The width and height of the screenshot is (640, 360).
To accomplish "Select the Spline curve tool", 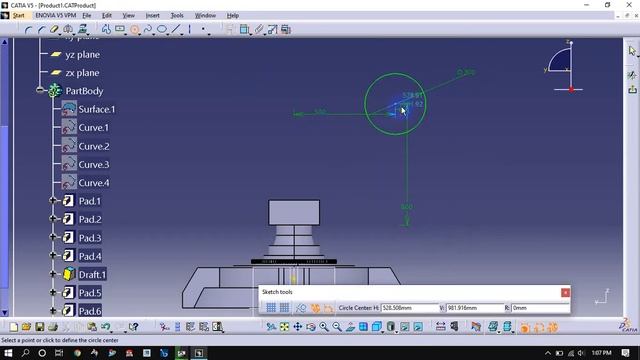I will pyautogui.click(x=148, y=29).
